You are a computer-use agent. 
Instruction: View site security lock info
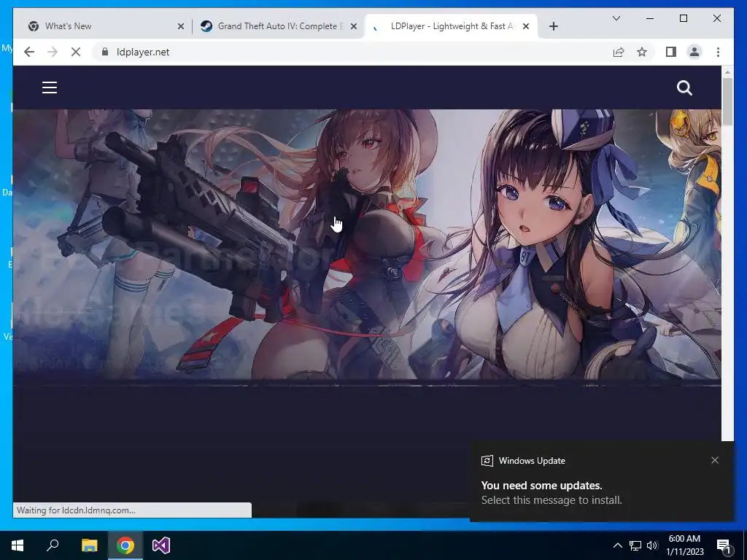105,52
